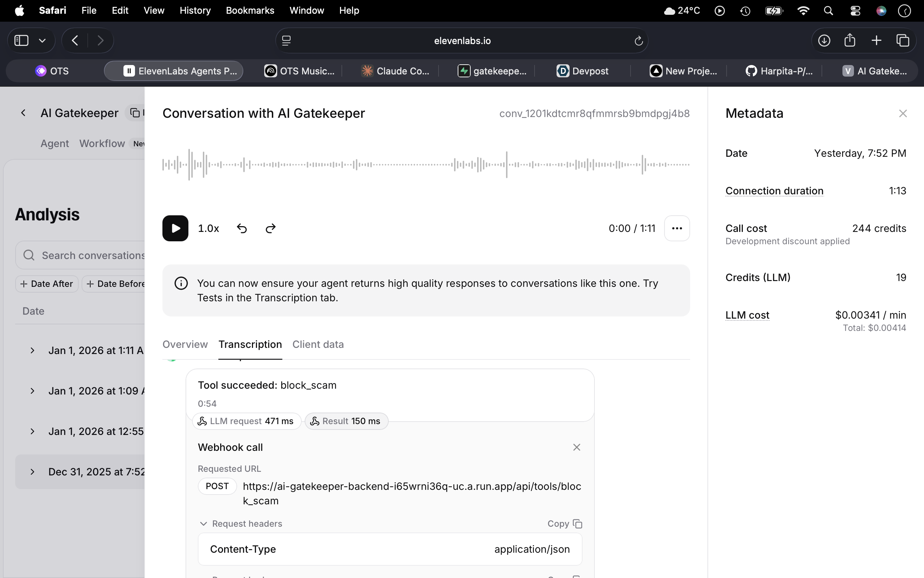Viewport: 924px width, 578px height.
Task: Open the Safari History menu
Action: pos(195,10)
